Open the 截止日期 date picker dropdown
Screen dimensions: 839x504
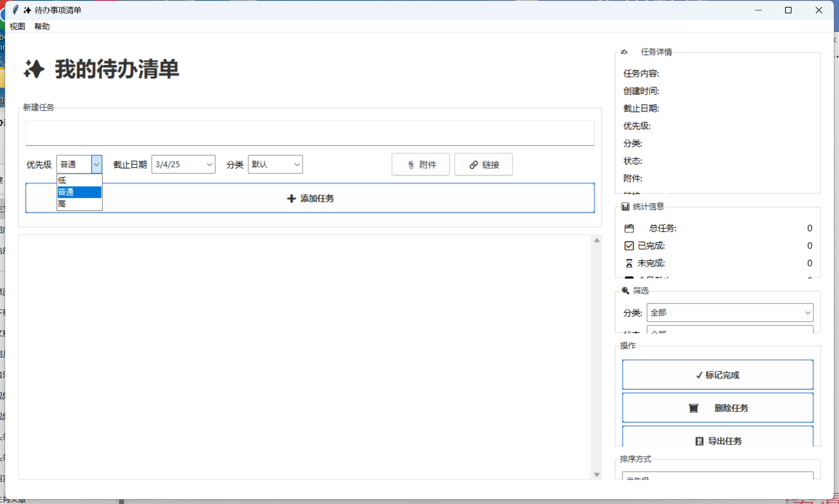209,164
